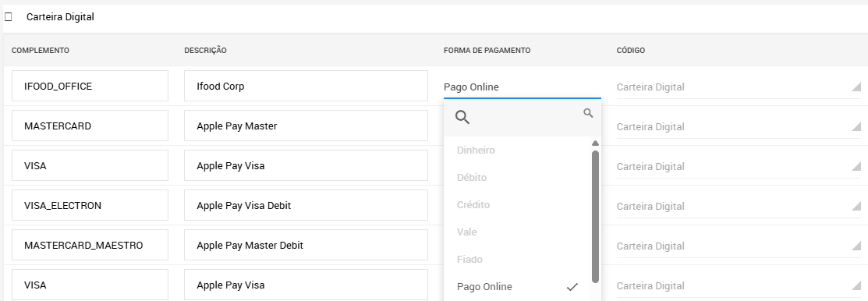Screen dimensions: 868x301
Task: Click the checkmark beside Pago Online
Action: 572,287
